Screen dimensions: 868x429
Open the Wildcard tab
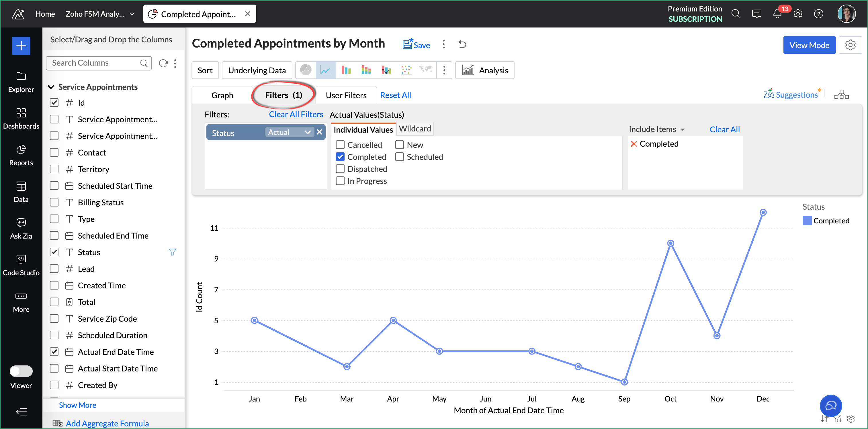(x=415, y=129)
